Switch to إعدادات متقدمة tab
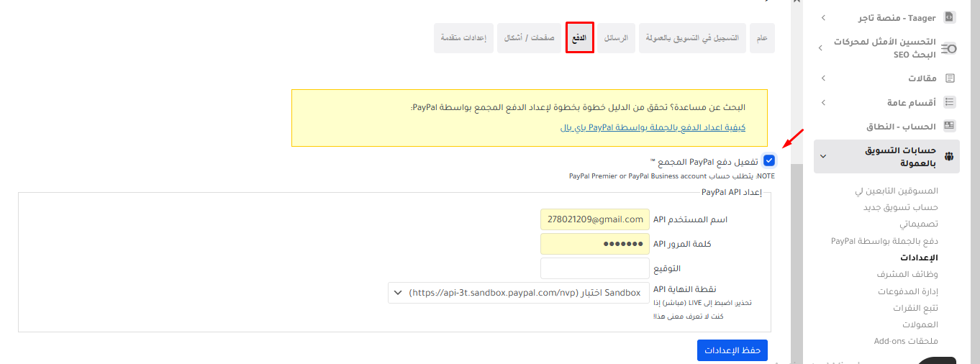 pos(463,37)
